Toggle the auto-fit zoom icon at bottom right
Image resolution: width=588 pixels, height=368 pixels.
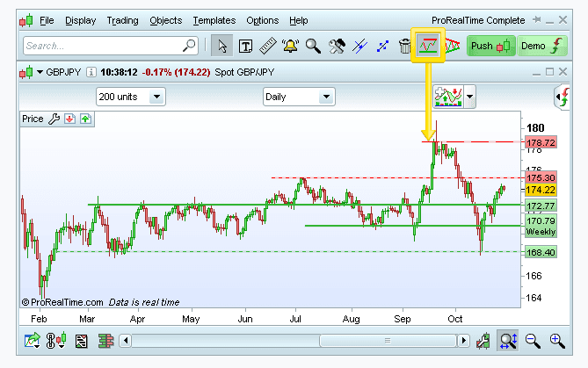pyautogui.click(x=508, y=341)
